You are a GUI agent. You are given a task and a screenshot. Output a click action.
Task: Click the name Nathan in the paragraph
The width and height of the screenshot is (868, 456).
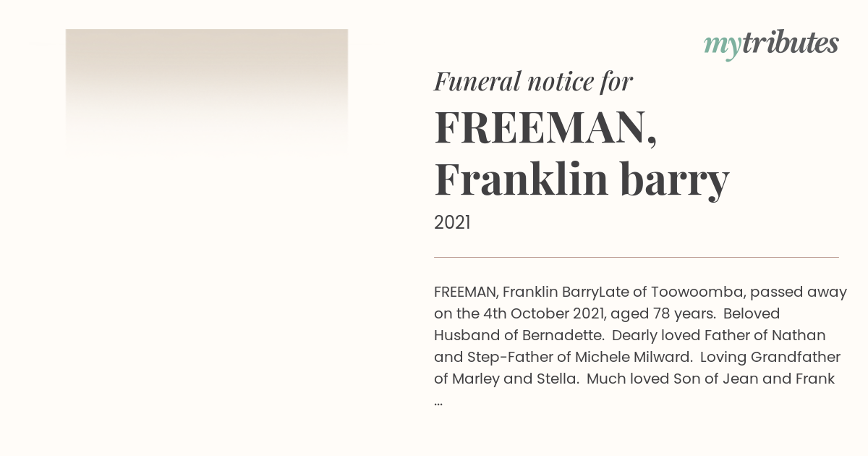pos(799,336)
